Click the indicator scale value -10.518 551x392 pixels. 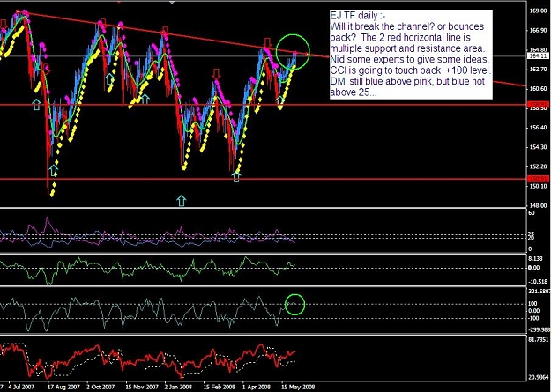pos(538,282)
